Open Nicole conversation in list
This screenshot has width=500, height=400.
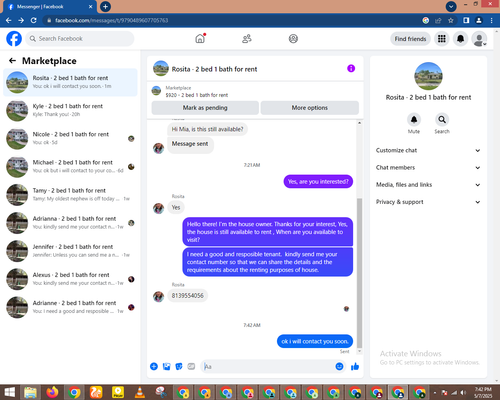pyautogui.click(x=70, y=138)
